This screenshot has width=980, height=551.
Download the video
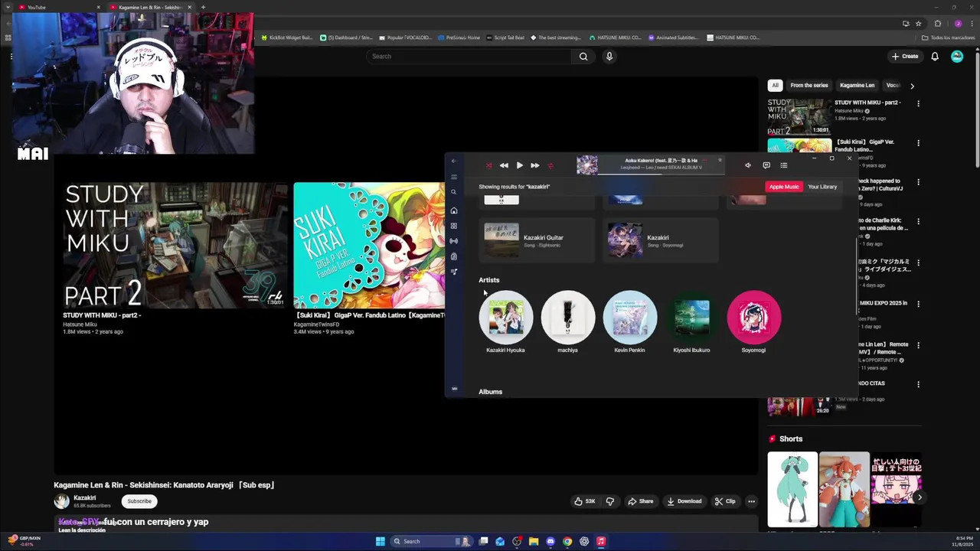684,501
